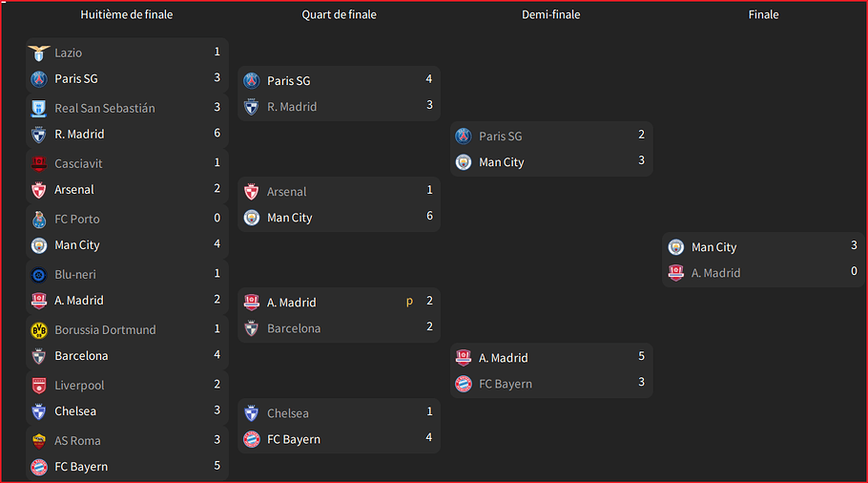Click Liverpool's crest in the Huitième de finale

tap(39, 386)
